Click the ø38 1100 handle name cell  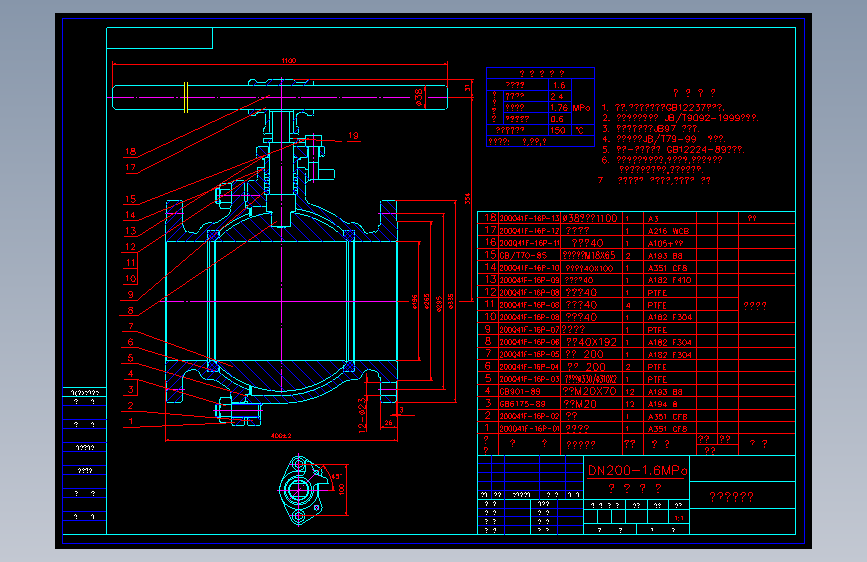tap(589, 218)
